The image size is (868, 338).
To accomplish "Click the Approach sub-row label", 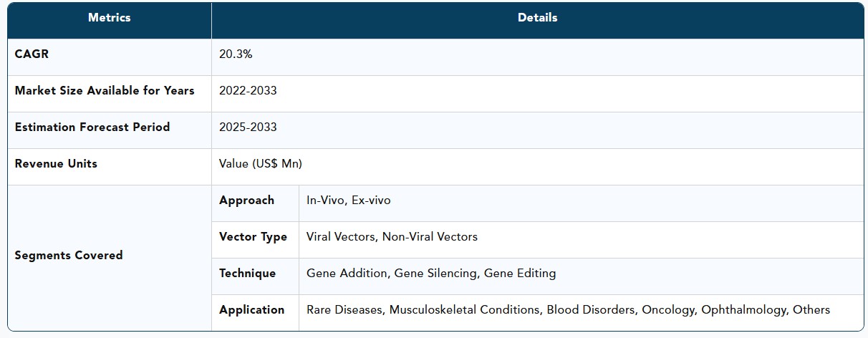I will [247, 201].
